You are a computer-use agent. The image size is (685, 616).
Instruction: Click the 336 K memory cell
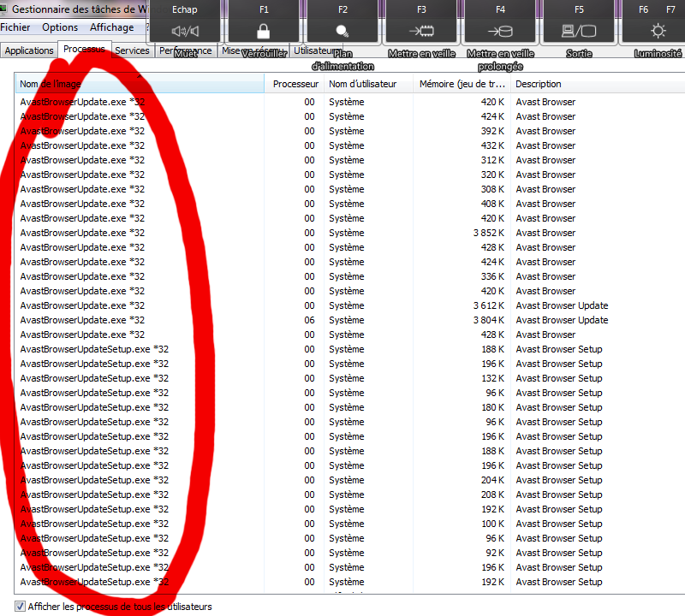(x=492, y=276)
